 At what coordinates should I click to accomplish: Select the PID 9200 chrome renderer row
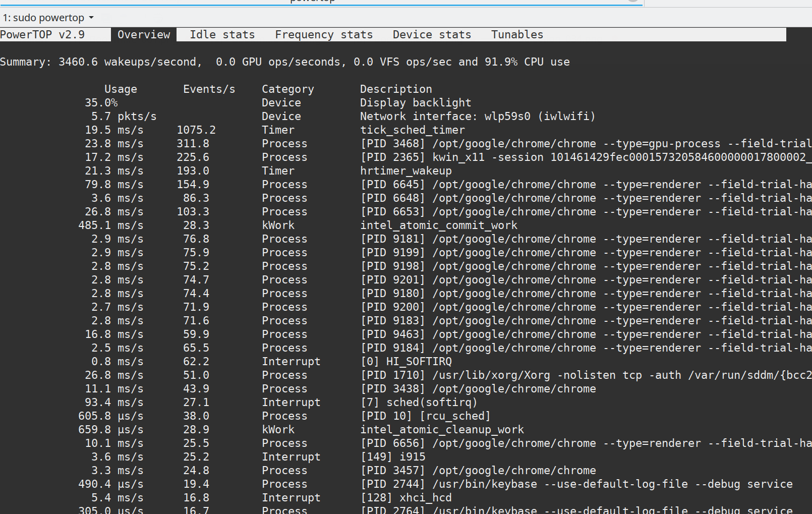(x=406, y=307)
